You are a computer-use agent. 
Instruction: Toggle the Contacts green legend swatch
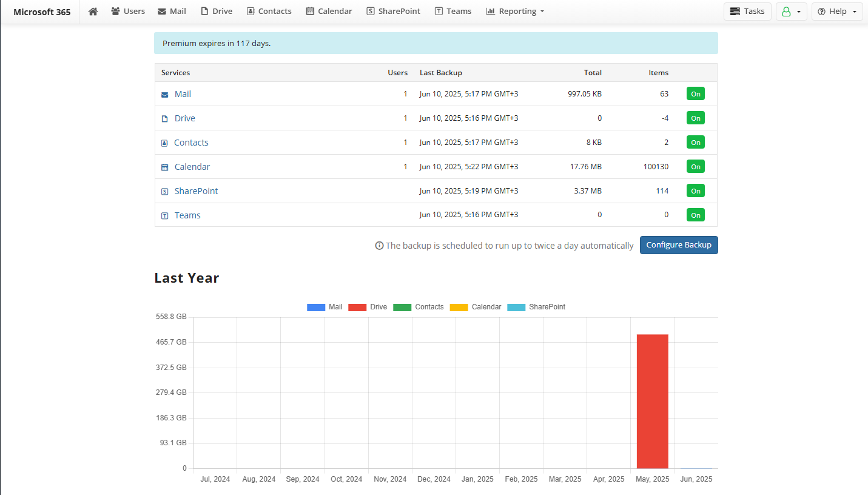pos(402,307)
